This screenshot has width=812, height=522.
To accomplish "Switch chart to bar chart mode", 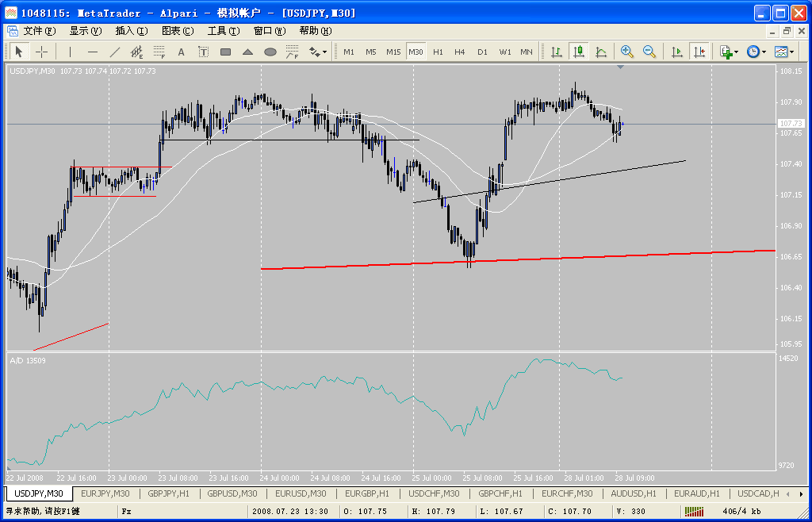I will [x=556, y=52].
